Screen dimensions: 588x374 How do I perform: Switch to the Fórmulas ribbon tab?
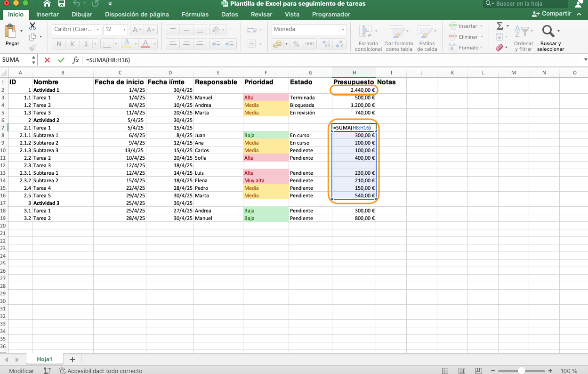click(195, 14)
